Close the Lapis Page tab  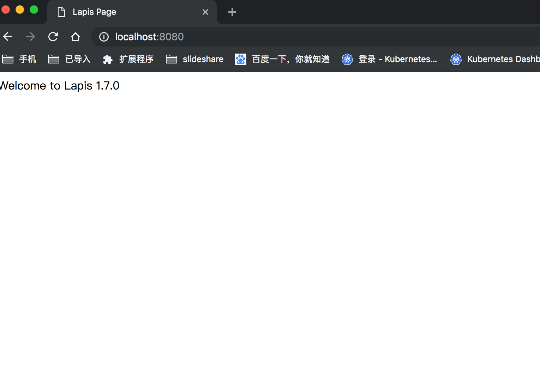(x=205, y=12)
